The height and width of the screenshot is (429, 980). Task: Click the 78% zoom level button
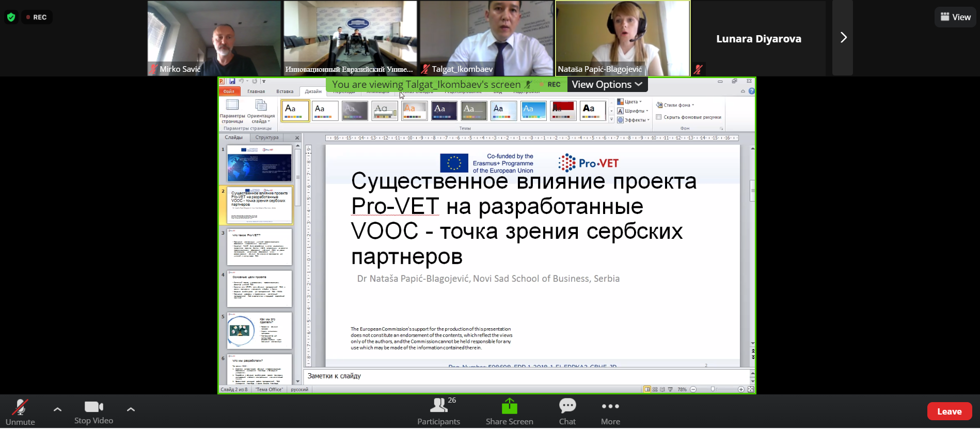(x=682, y=389)
